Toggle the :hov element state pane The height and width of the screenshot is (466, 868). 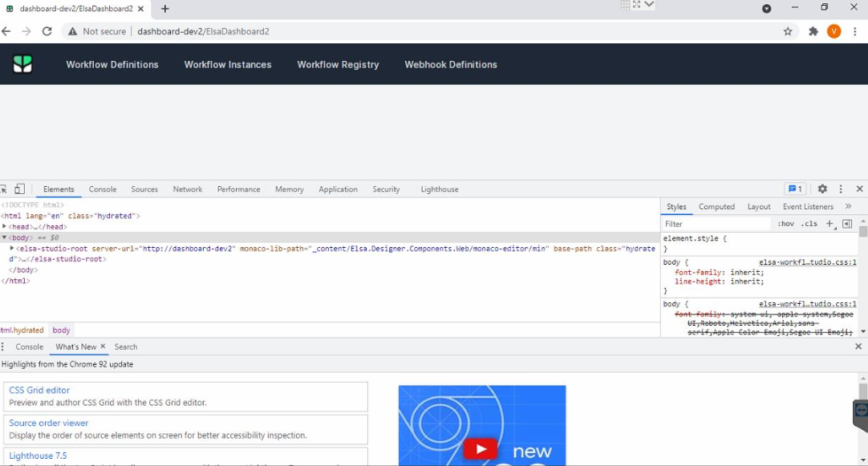click(x=786, y=224)
